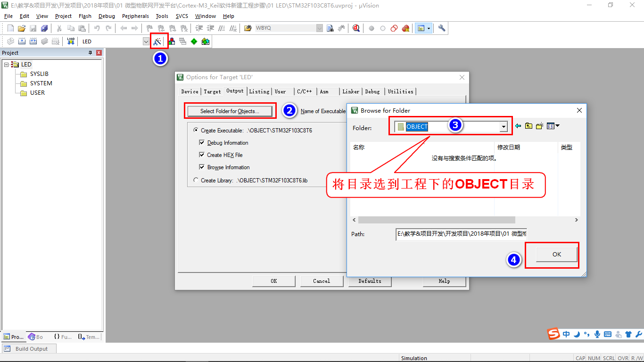The image size is (644, 362).
Task: Save the current file
Action: click(33, 28)
